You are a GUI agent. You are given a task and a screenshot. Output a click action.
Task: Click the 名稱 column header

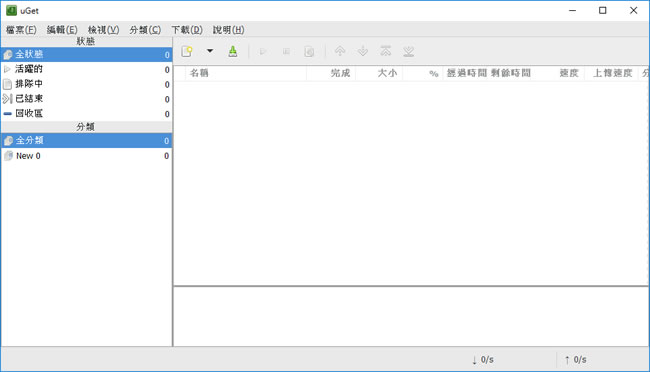[246, 73]
